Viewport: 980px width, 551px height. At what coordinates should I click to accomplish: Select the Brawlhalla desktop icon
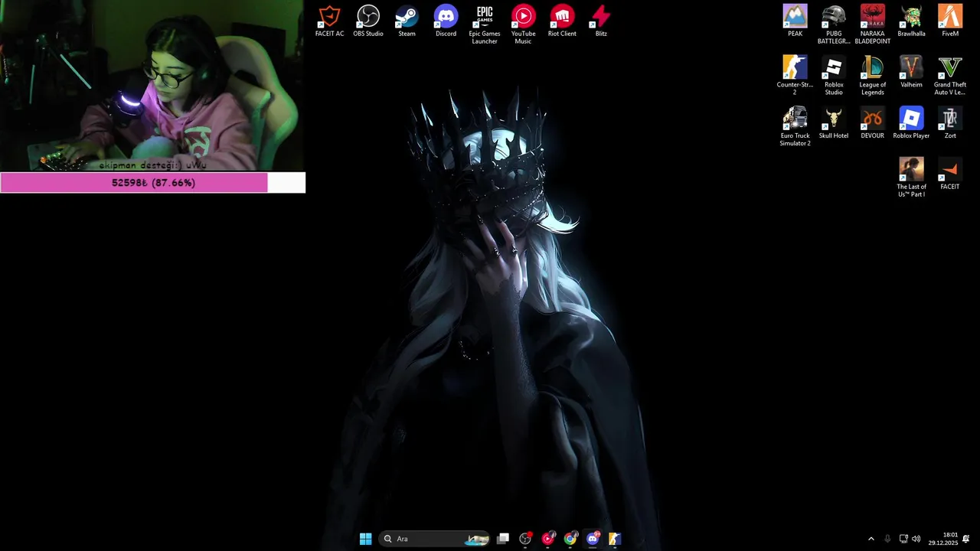tap(911, 21)
